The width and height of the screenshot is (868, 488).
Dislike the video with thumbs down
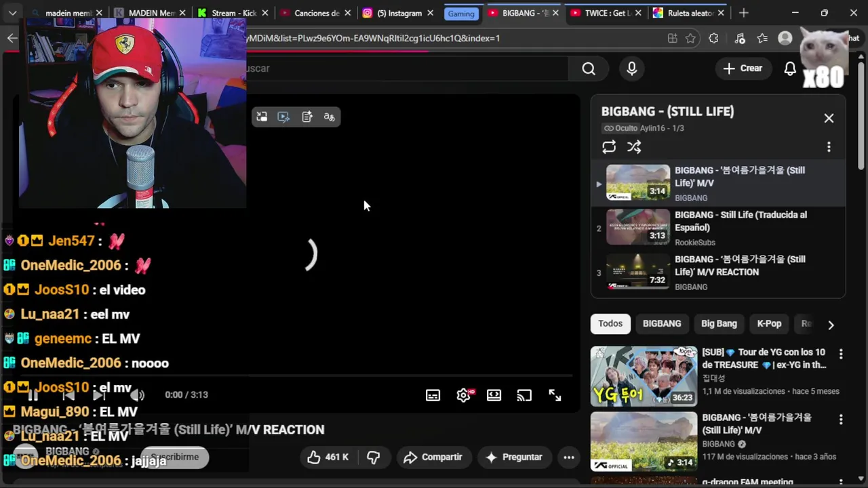coord(374,457)
